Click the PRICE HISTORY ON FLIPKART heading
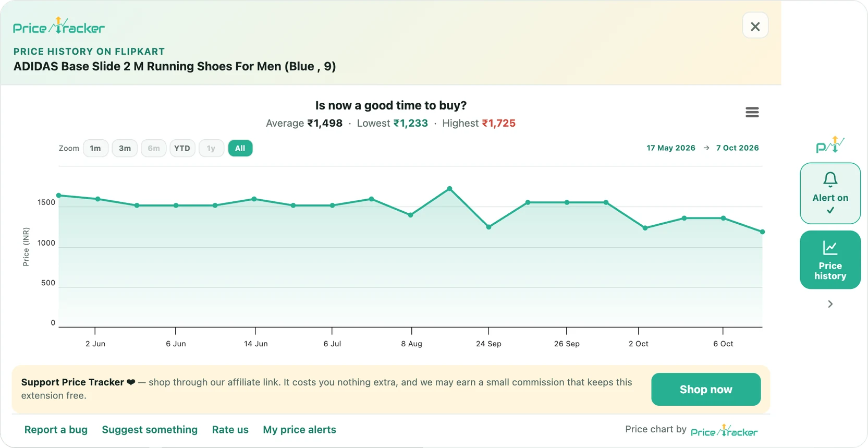 (89, 52)
